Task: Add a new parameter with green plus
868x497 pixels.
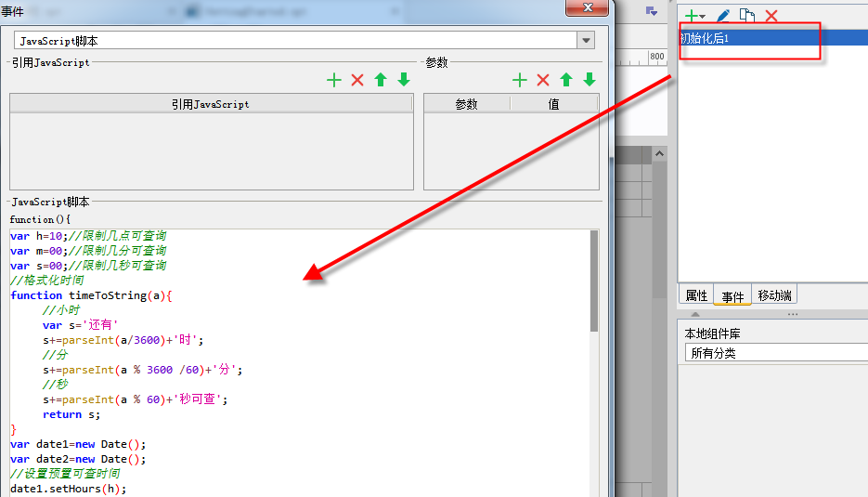Action: [x=519, y=80]
